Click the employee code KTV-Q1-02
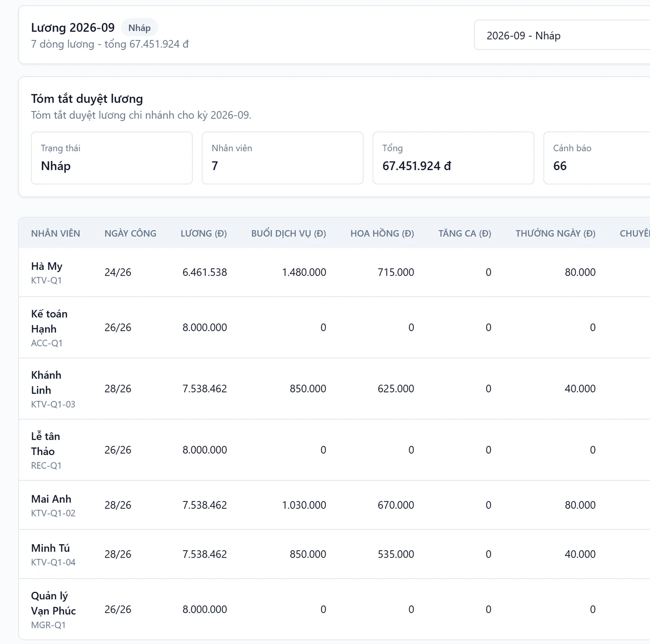 [53, 513]
